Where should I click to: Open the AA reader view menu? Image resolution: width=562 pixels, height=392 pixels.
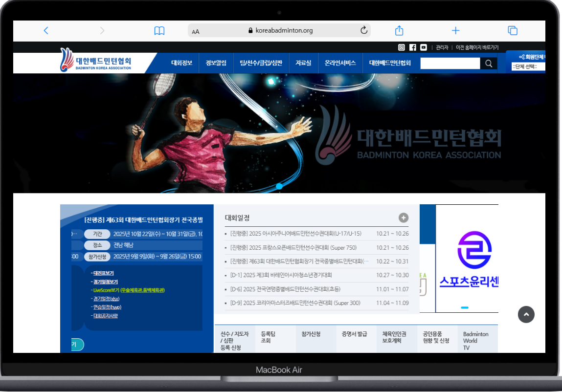tap(196, 31)
